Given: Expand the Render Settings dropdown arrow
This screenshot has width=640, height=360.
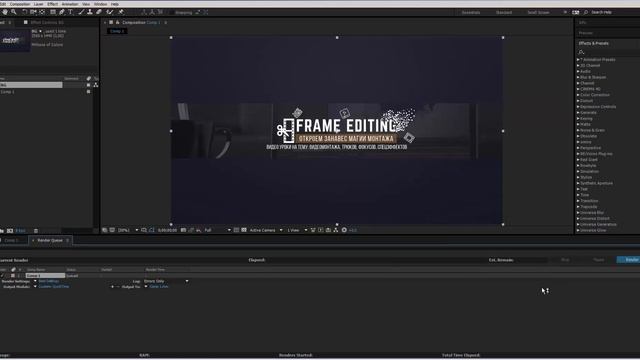Looking at the screenshot, I should (35, 281).
